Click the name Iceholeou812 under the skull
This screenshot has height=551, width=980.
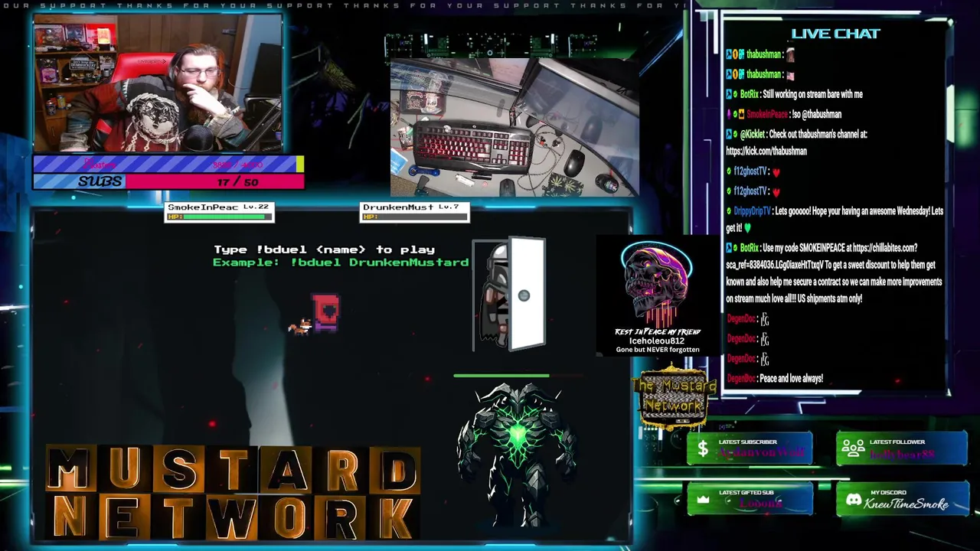(657, 341)
